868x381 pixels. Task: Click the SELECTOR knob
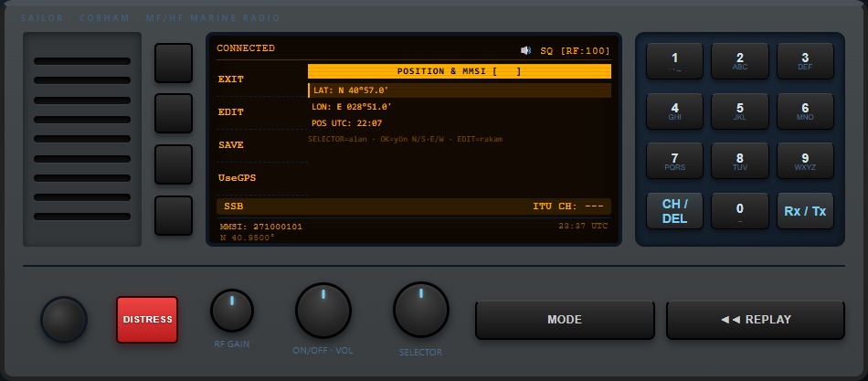[420, 310]
